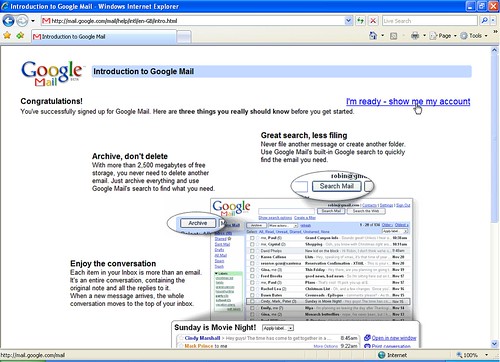
Task: Expand the Tools menu dropdown
Action: tap(486, 36)
